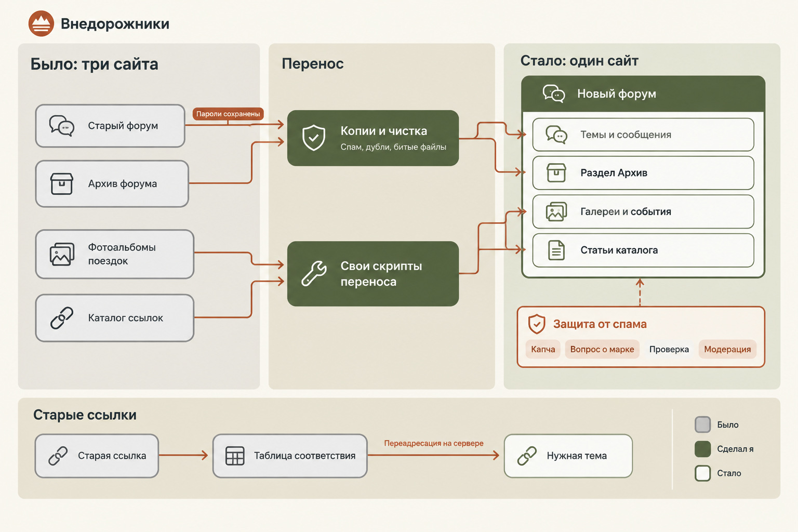
Task: Click the Проверка label in spam protection
Action: 669,349
